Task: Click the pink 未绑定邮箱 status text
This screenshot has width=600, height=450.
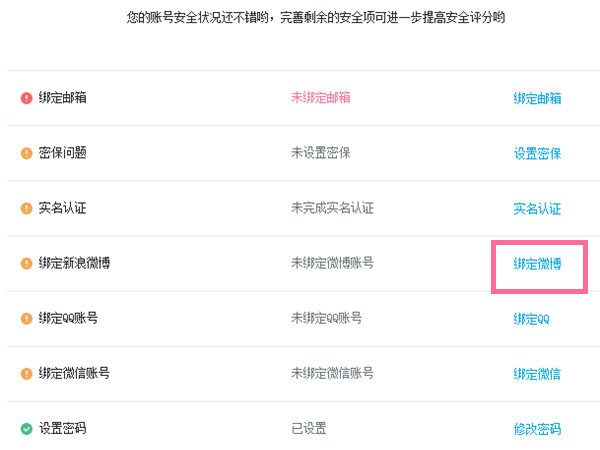Action: [x=320, y=98]
